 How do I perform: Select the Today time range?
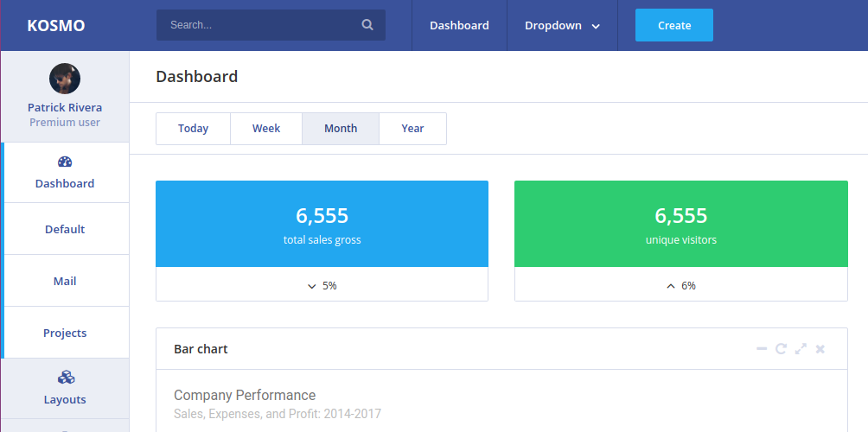pyautogui.click(x=193, y=129)
